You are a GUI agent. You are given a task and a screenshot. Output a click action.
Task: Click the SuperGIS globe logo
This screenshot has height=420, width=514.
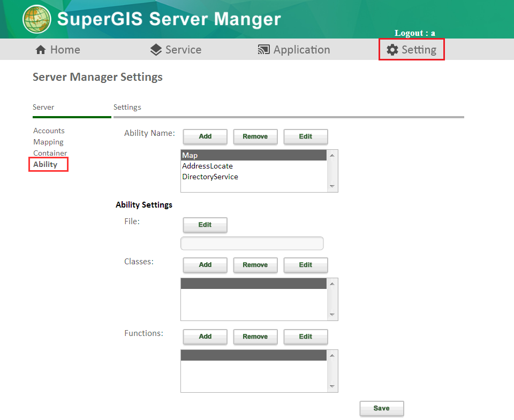(x=37, y=19)
